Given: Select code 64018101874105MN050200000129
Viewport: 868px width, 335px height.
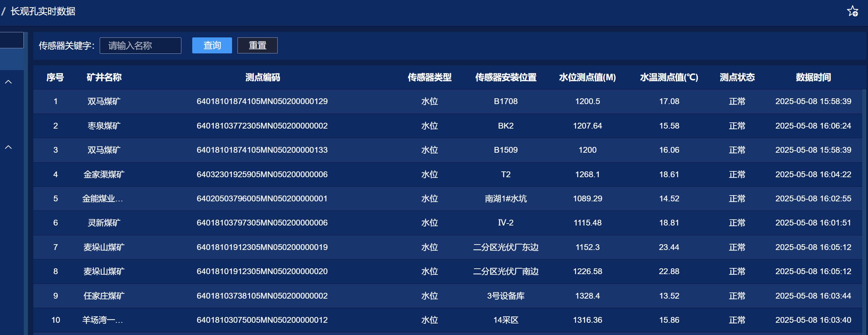Looking at the screenshot, I should 262,101.
